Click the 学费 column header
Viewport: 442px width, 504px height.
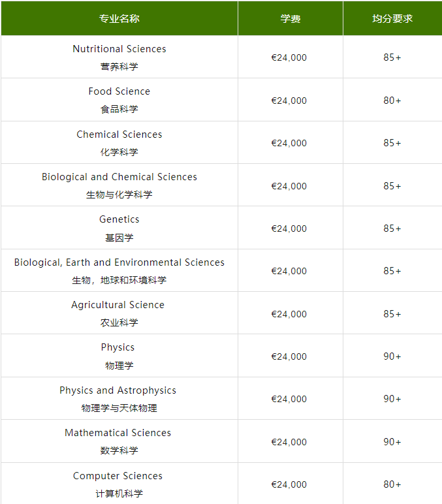pyautogui.click(x=291, y=18)
